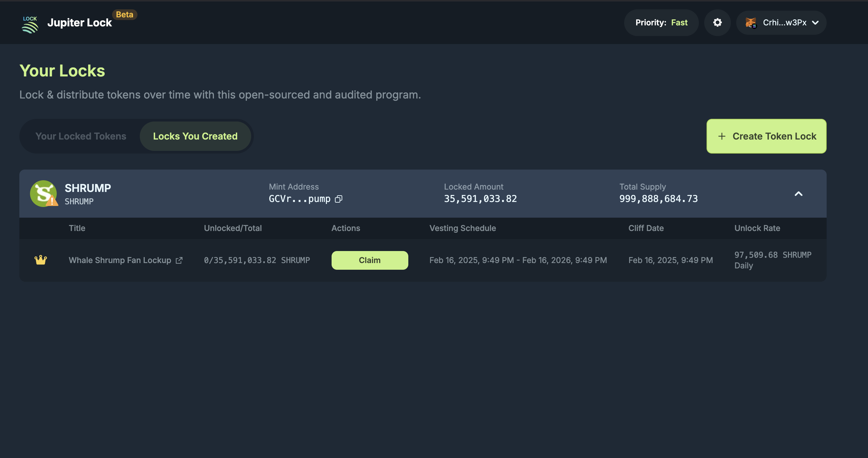Click the Beta badge
This screenshot has height=458, width=868.
125,14
